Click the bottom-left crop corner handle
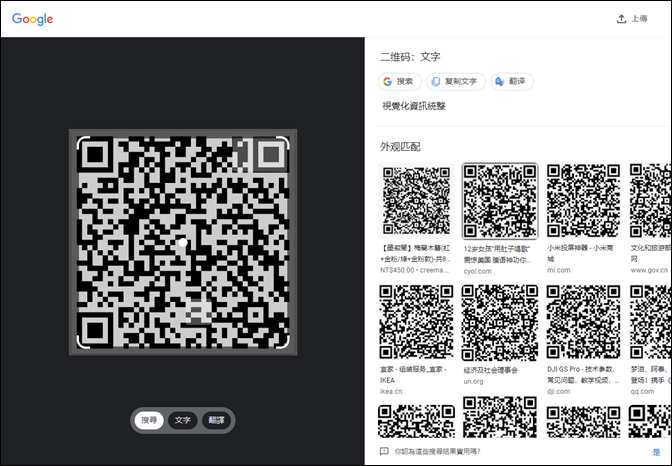The height and width of the screenshot is (466, 672). pyautogui.click(x=83, y=342)
